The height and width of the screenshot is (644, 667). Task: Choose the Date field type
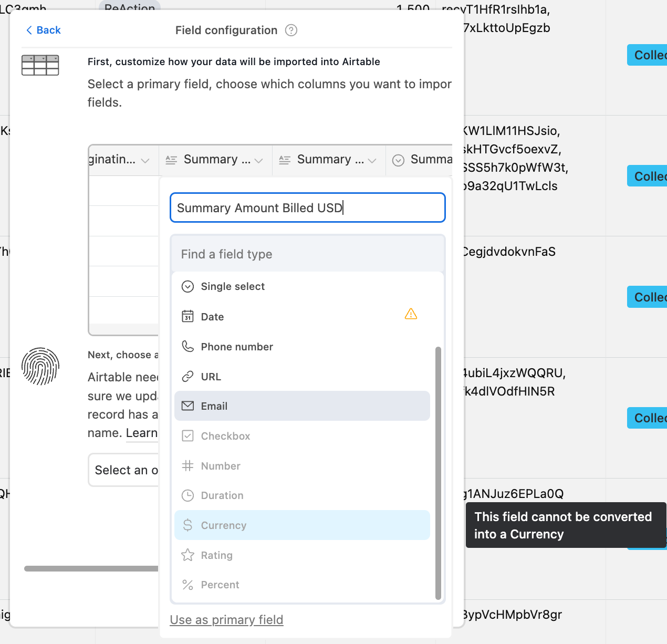pyautogui.click(x=302, y=317)
